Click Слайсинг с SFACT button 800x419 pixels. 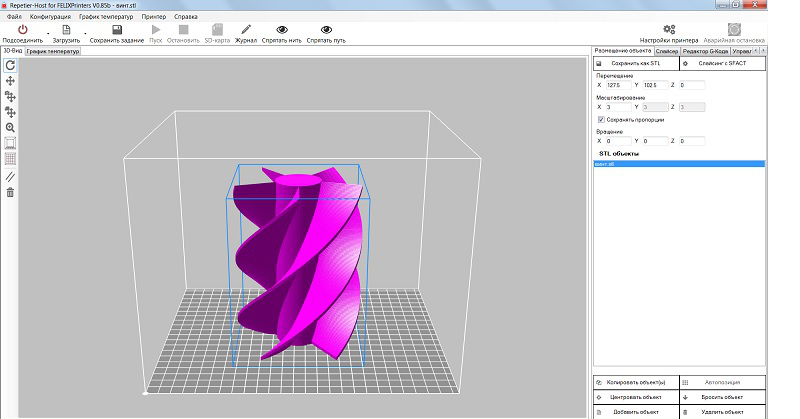[x=722, y=63]
